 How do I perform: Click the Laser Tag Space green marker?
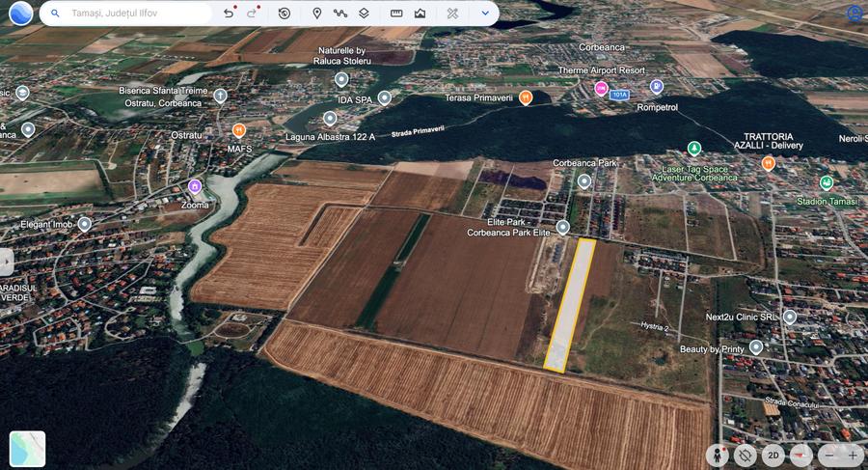tap(694, 149)
